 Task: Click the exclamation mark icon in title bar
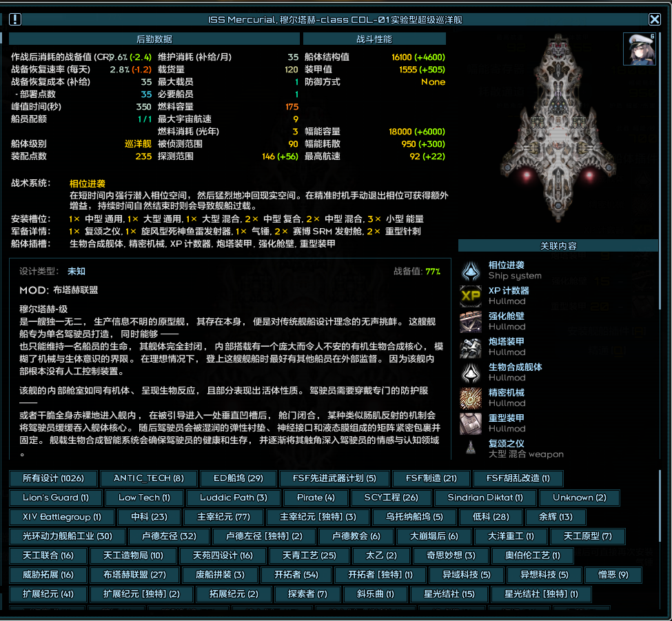coord(15,20)
